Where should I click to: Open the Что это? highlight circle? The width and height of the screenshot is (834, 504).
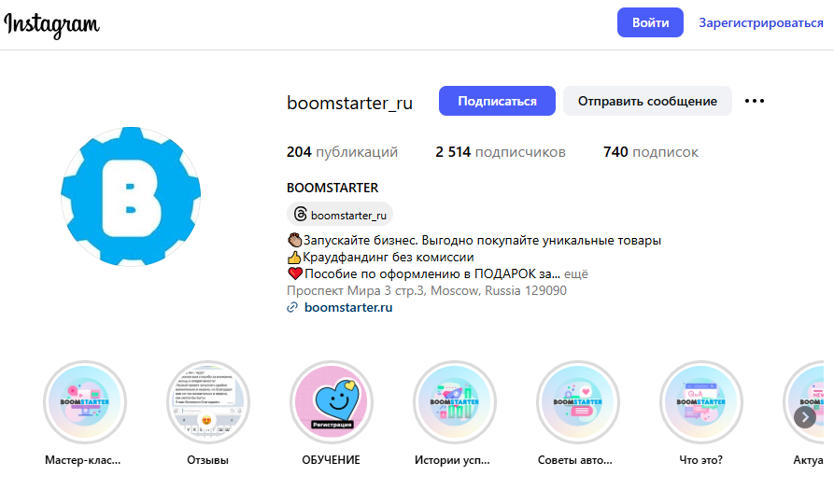pos(701,402)
